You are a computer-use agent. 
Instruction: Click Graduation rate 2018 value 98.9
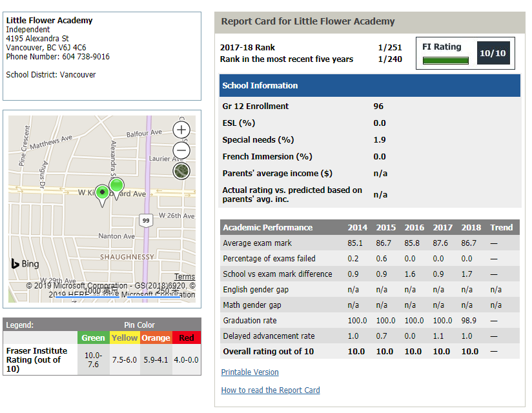tap(469, 321)
